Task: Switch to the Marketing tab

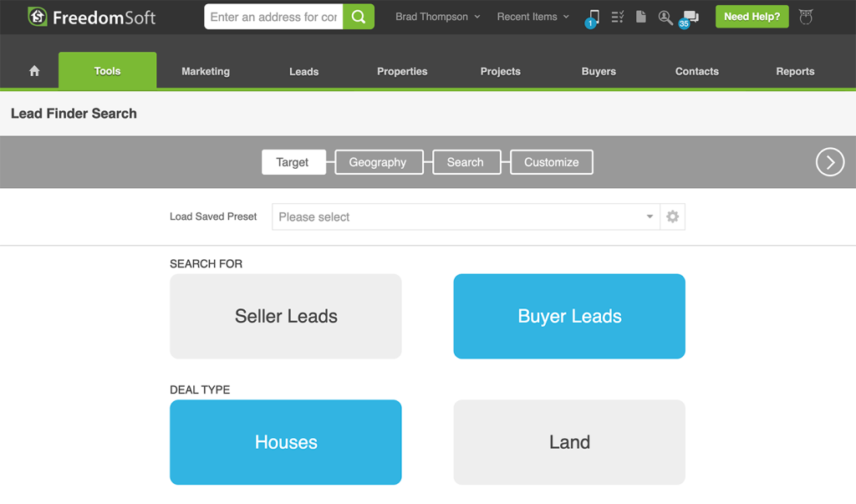Action: 206,71
